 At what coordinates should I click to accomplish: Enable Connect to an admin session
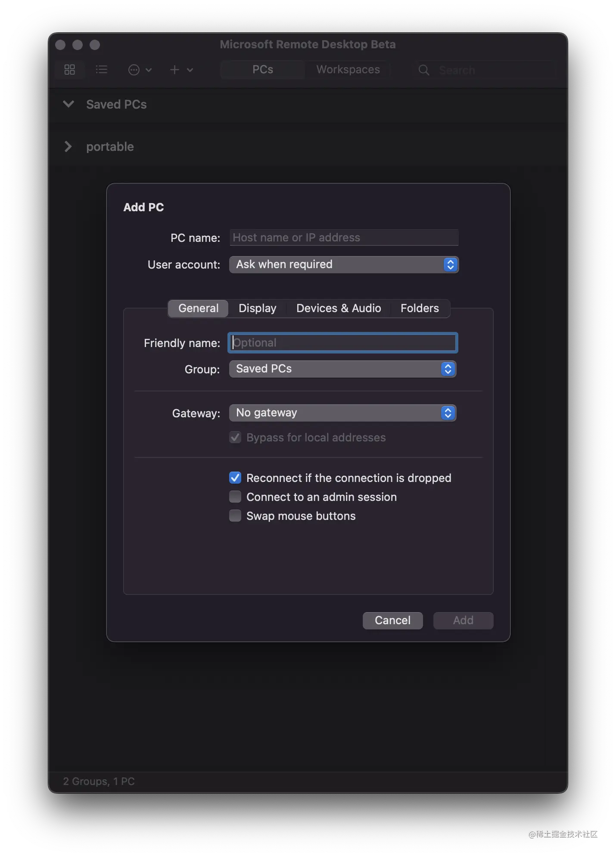point(235,497)
